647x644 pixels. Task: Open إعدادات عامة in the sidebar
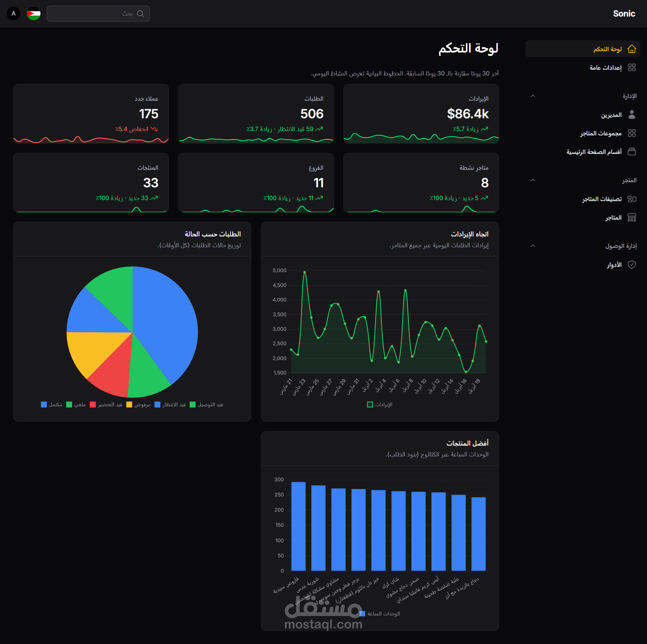pyautogui.click(x=583, y=68)
